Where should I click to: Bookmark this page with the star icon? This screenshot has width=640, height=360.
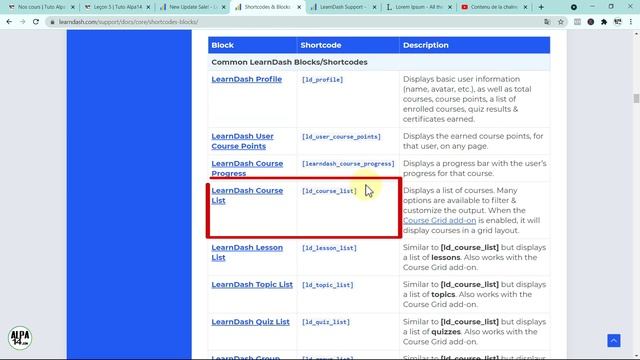561,22
